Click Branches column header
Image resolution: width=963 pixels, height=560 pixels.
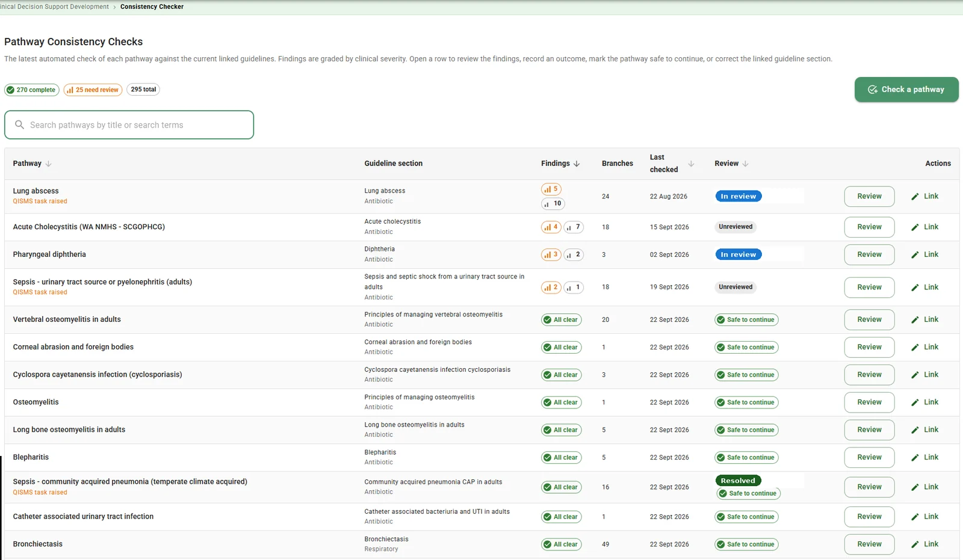618,164
